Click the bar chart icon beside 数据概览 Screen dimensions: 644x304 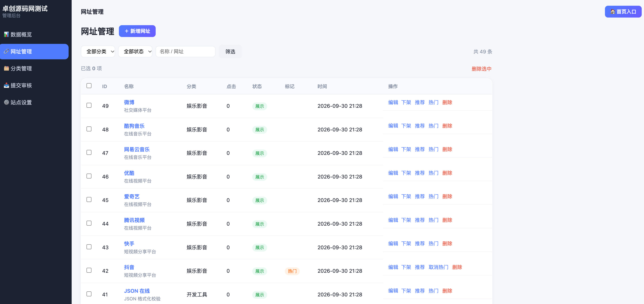(6, 34)
